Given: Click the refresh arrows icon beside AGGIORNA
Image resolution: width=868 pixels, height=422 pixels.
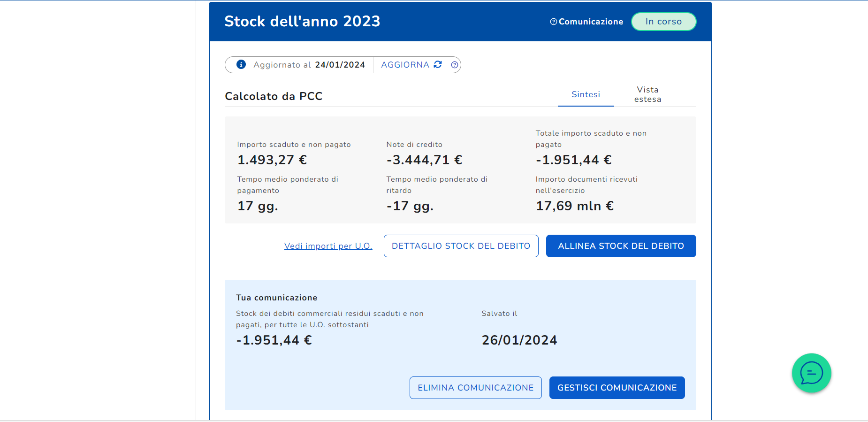Looking at the screenshot, I should 438,65.
